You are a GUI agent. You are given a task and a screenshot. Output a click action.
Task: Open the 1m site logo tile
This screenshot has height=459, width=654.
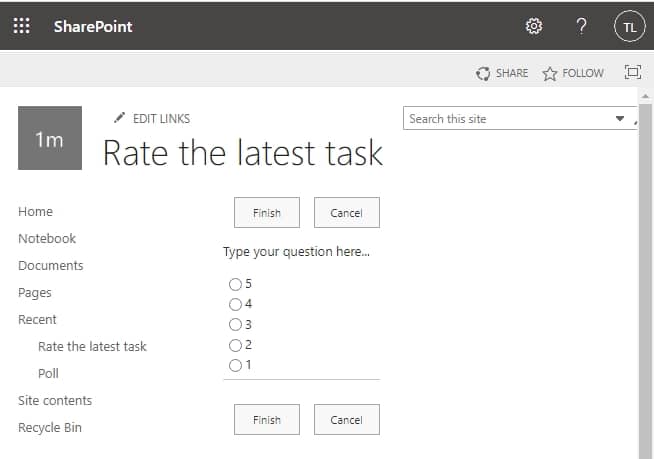point(50,138)
